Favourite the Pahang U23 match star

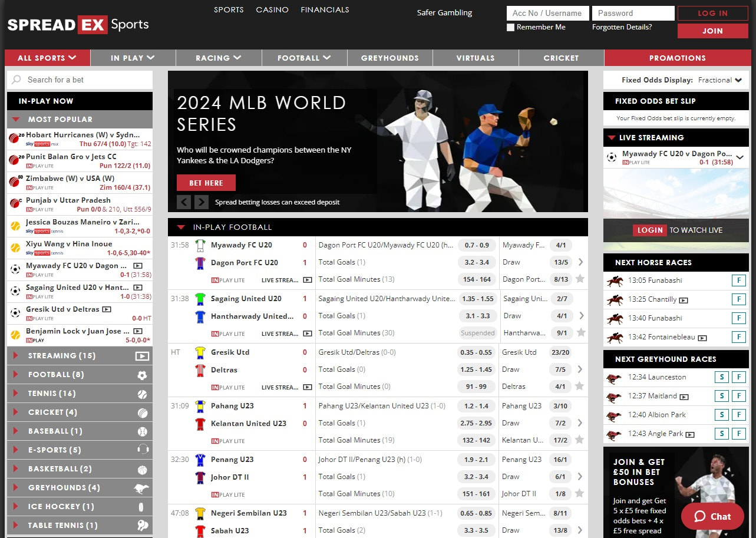click(x=581, y=440)
